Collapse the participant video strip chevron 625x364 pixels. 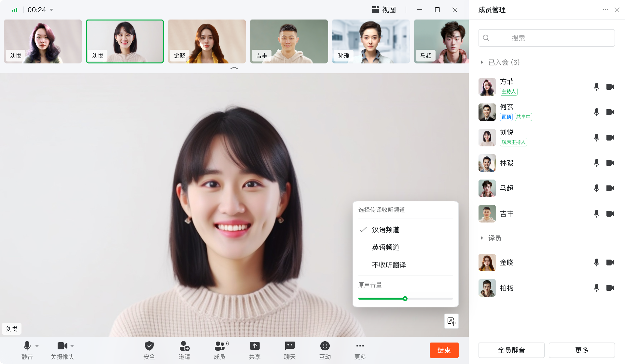tap(234, 68)
